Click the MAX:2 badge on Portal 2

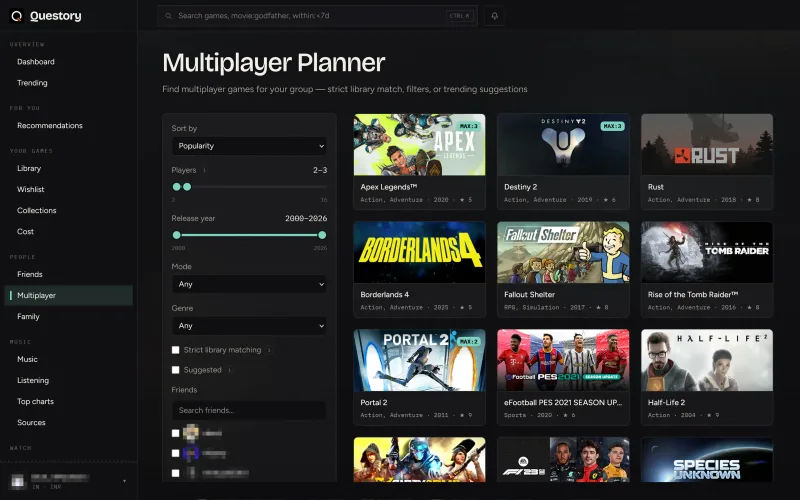point(469,341)
